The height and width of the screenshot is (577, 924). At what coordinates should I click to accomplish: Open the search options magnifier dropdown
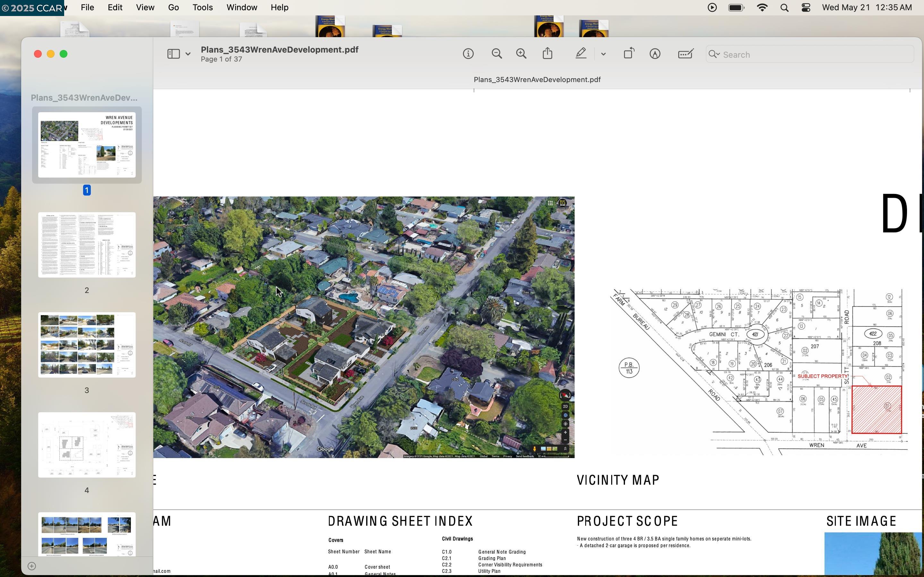pos(714,54)
